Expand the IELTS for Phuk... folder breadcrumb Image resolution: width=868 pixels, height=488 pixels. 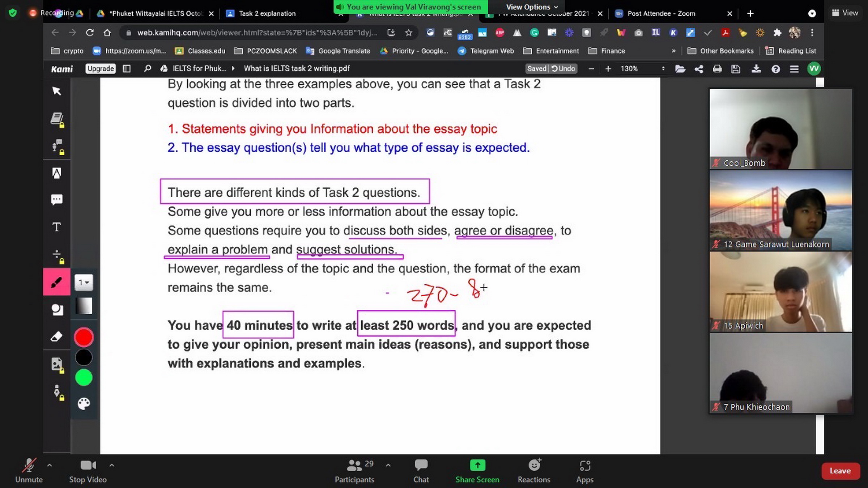[233, 68]
